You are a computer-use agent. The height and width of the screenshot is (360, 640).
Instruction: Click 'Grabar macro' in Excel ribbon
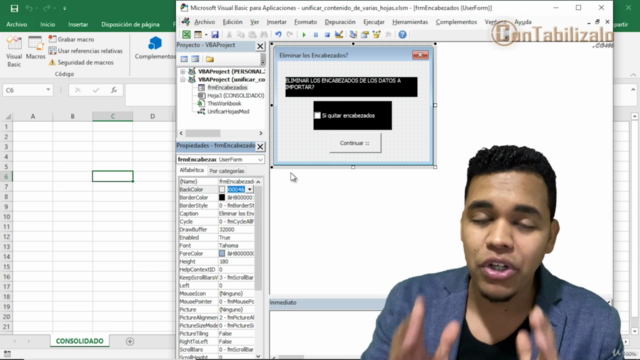click(71, 39)
